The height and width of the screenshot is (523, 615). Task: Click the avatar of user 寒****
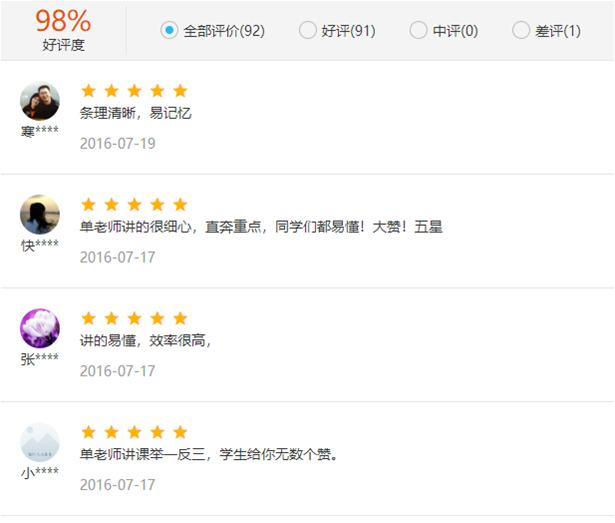(40, 101)
